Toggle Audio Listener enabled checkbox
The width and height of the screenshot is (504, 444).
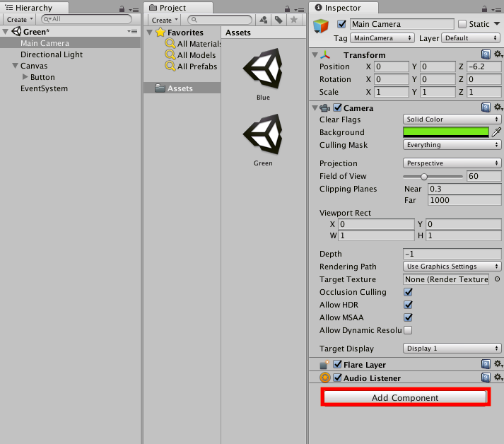click(x=337, y=378)
